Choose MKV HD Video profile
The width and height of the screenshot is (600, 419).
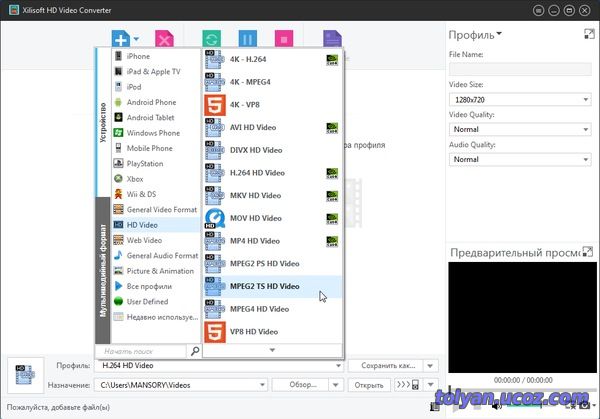[x=272, y=196]
